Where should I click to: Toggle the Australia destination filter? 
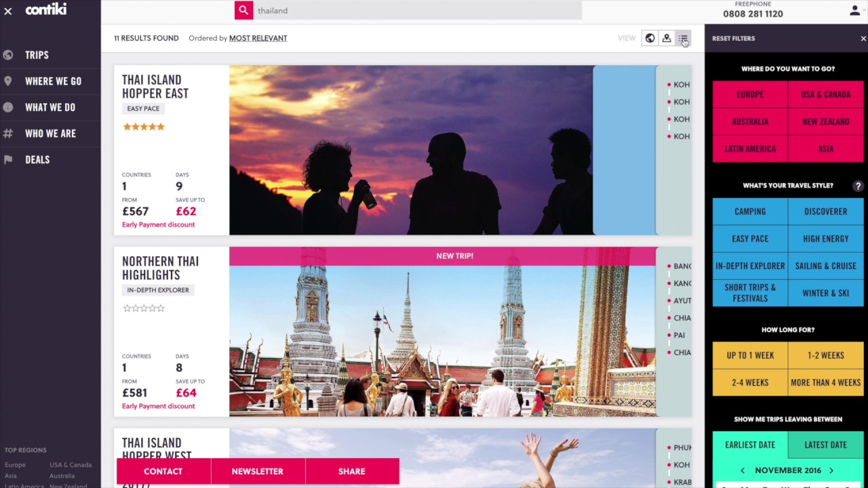point(750,122)
